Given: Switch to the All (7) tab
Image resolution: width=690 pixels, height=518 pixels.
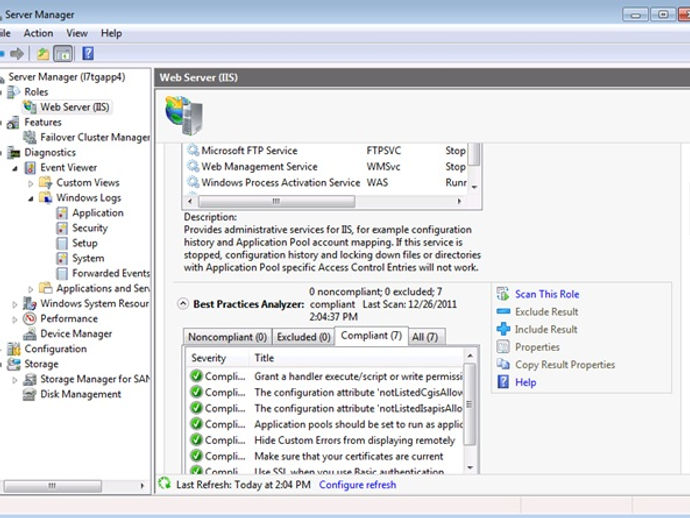Looking at the screenshot, I should tap(425, 337).
